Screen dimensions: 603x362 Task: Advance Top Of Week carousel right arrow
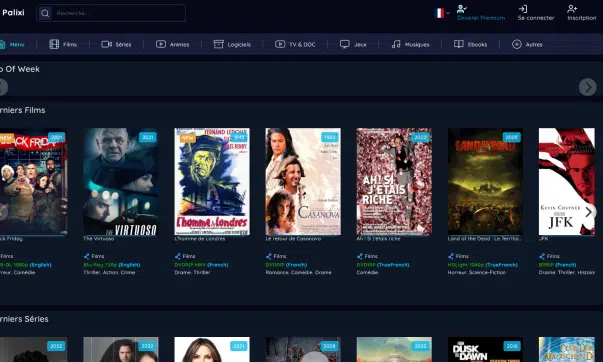pos(588,87)
